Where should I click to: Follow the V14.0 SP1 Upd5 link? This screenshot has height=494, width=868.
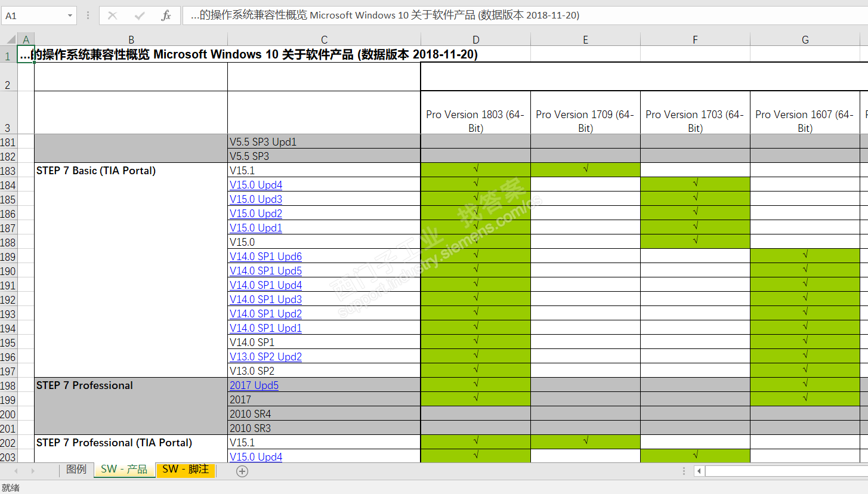click(265, 271)
